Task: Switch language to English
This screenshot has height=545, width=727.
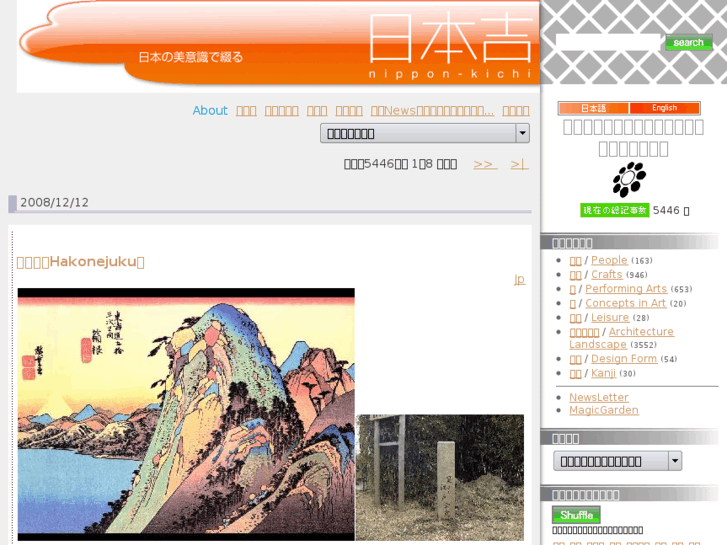Action: click(x=664, y=108)
